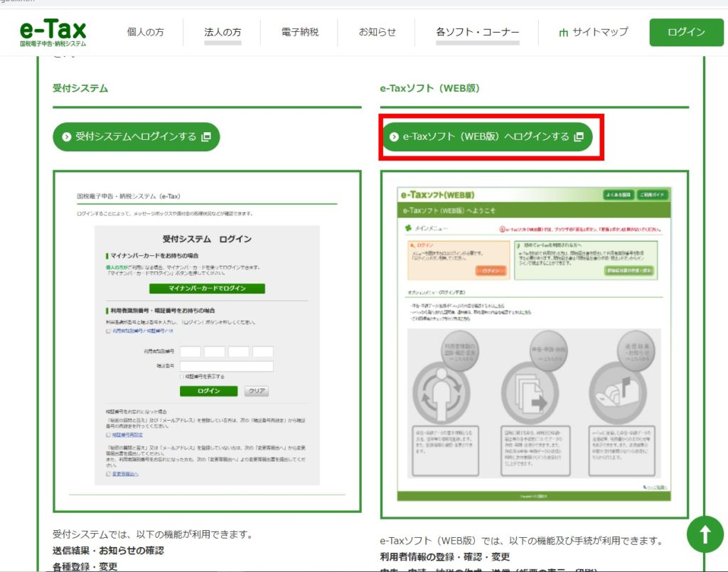Click arrow icon on 受付システムへログインする button
This screenshot has width=728, height=572.
[66, 136]
